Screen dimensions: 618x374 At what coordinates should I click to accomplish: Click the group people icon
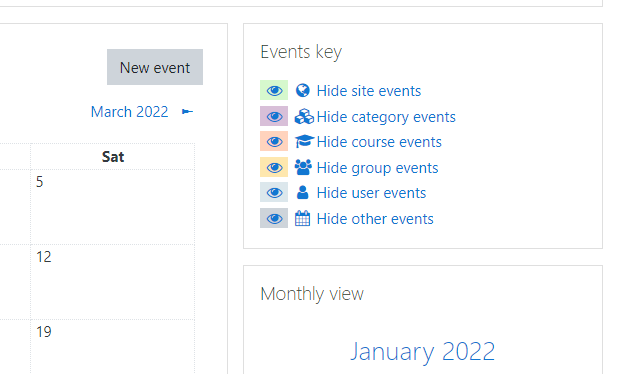point(303,167)
